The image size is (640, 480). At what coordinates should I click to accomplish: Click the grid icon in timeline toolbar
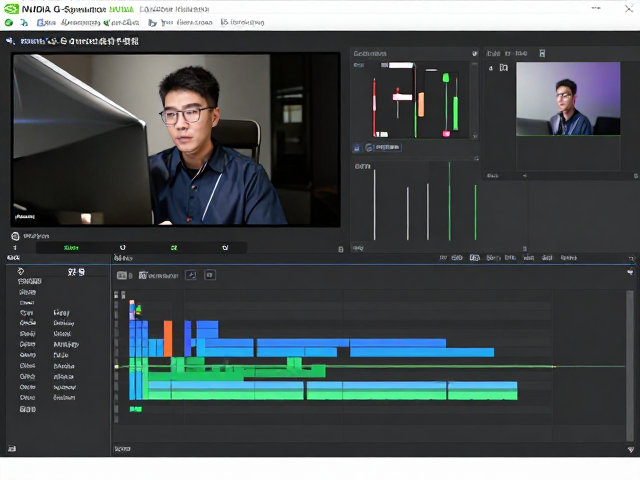(x=122, y=276)
